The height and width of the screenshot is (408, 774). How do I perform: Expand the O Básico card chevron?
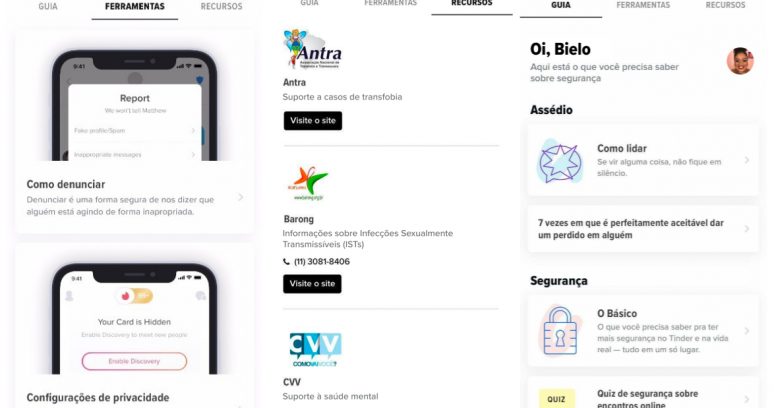747,331
